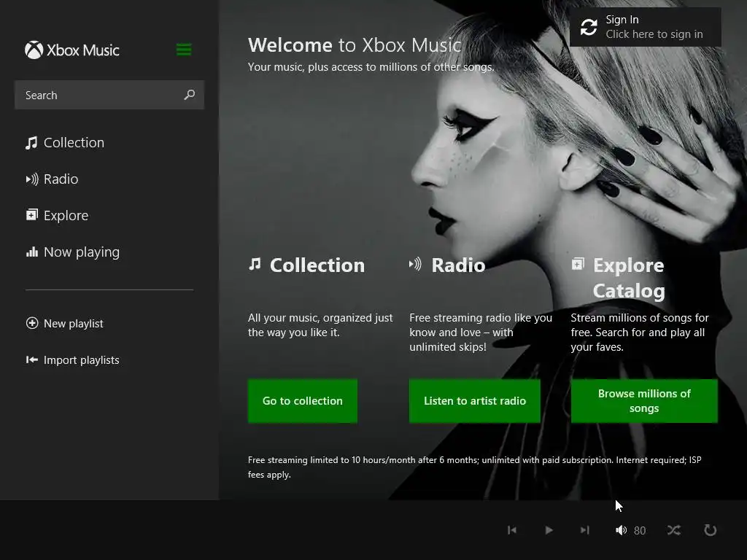
Task: Click 'Free streaming radio like you' description
Action: (x=481, y=332)
